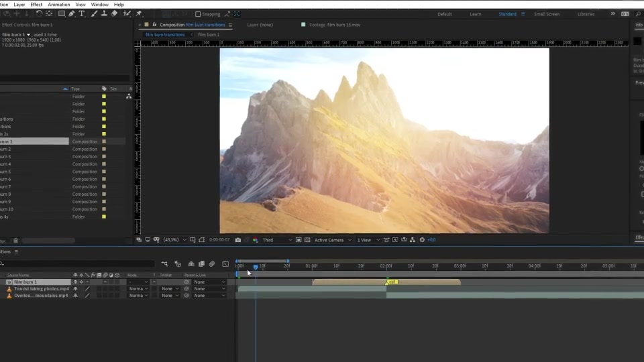Screen dimensions: 644x362
Task: Open blending mode dropdown for Tourist taking photos
Action: [138, 289]
